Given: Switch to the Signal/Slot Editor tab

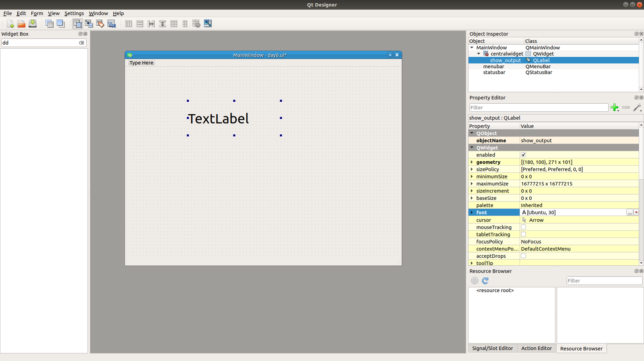Looking at the screenshot, I should tap(492, 349).
